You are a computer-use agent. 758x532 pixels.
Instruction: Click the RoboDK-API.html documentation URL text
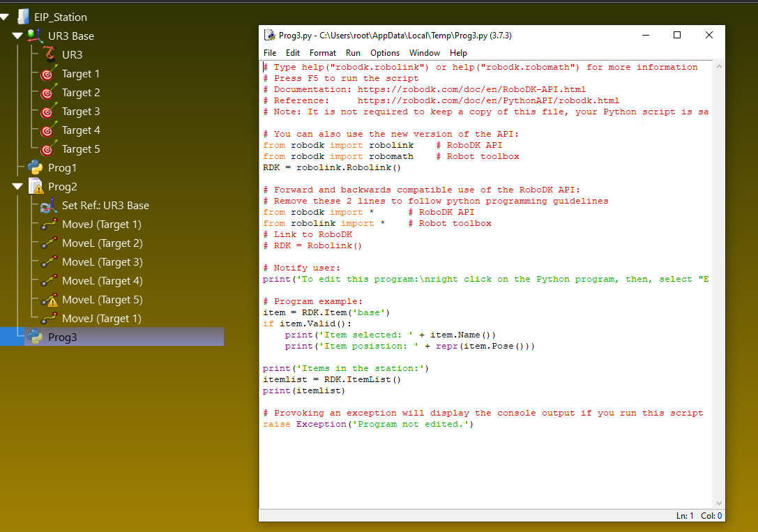coord(471,89)
